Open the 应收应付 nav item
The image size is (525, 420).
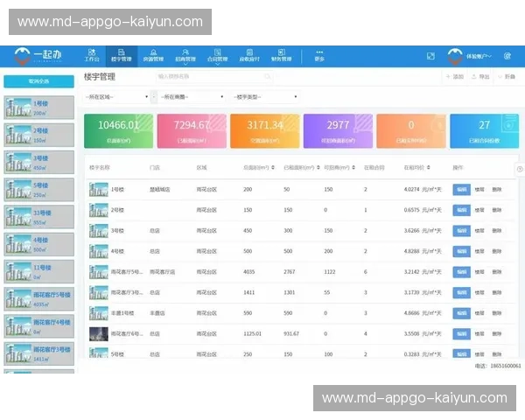click(x=249, y=56)
